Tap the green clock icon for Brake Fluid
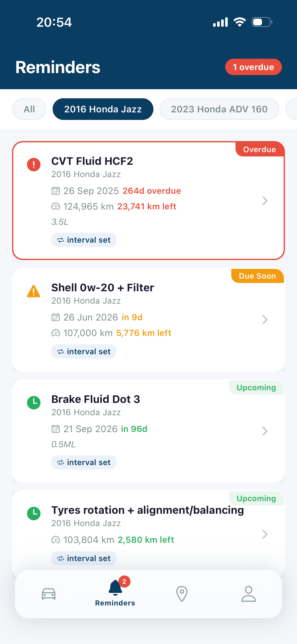 pyautogui.click(x=34, y=403)
